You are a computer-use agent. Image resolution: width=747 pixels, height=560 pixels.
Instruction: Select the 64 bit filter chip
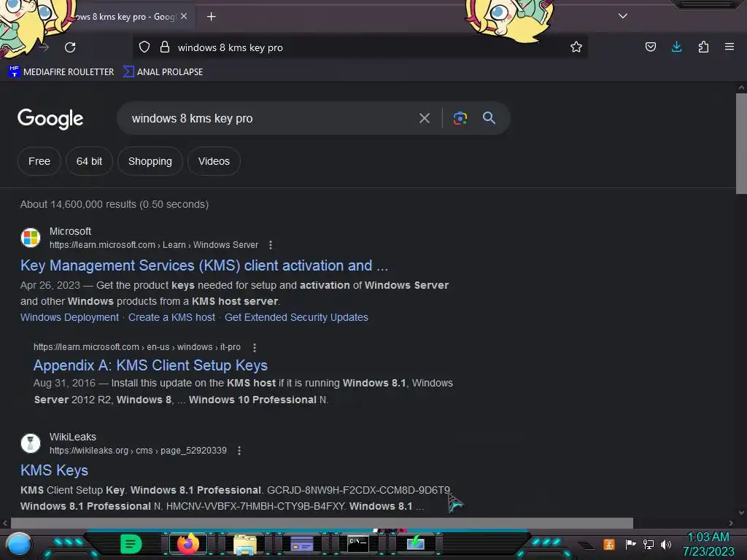pyautogui.click(x=89, y=161)
